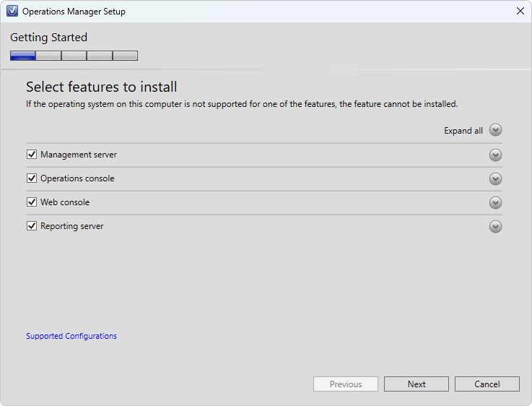This screenshot has height=406, width=532.
Task: Click the Operations Manager Setup title icon
Action: point(12,11)
